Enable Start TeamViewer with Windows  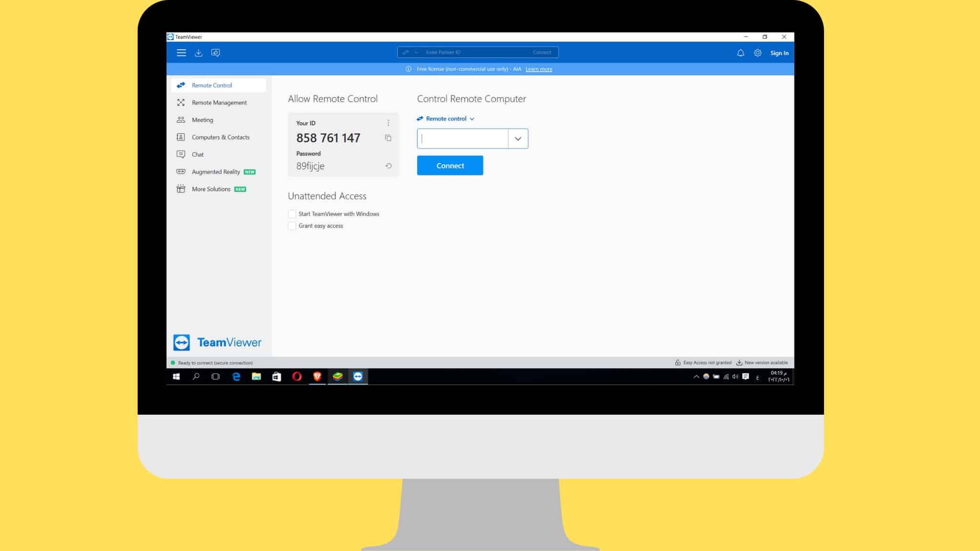pos(292,214)
